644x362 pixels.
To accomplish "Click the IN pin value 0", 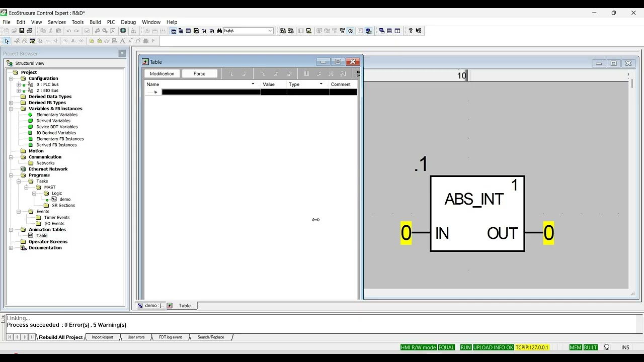I will tap(406, 233).
